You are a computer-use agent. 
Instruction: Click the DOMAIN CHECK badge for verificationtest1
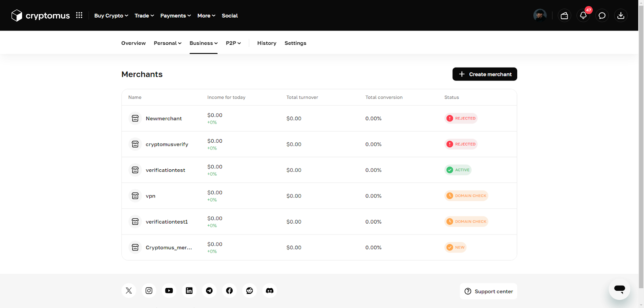[x=466, y=222]
